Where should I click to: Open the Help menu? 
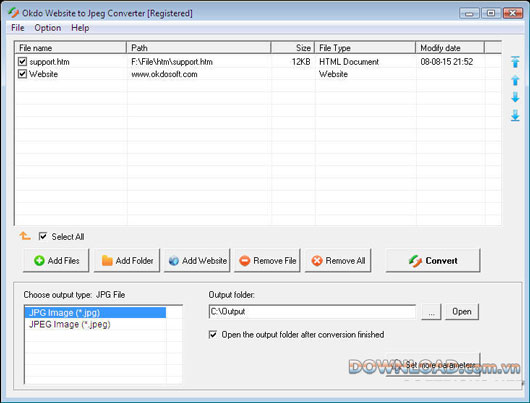pyautogui.click(x=80, y=28)
